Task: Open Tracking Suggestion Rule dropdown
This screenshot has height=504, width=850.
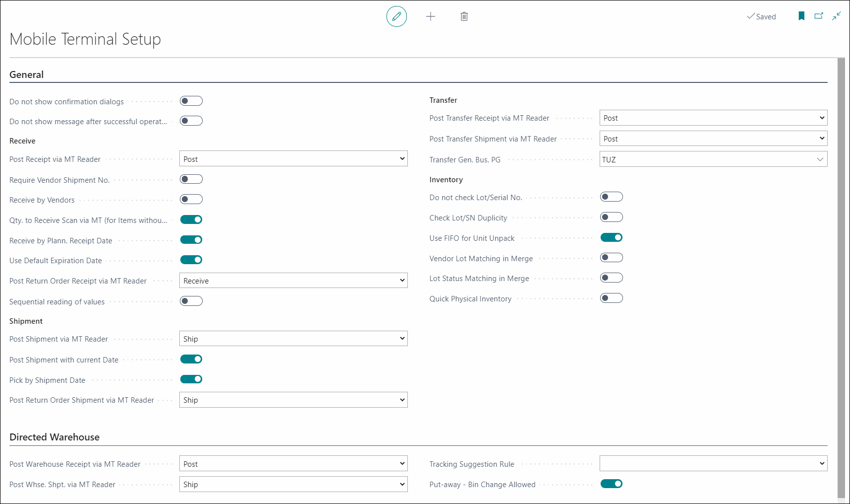Action: point(713,464)
